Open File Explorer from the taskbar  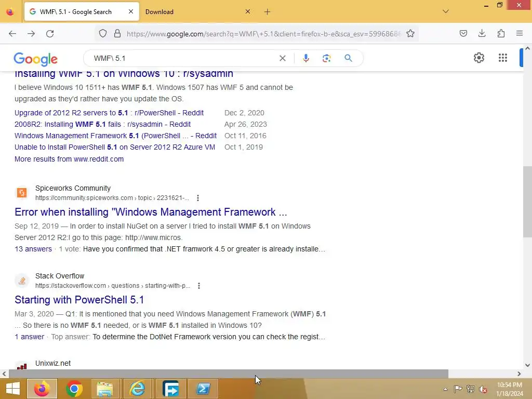point(105,389)
